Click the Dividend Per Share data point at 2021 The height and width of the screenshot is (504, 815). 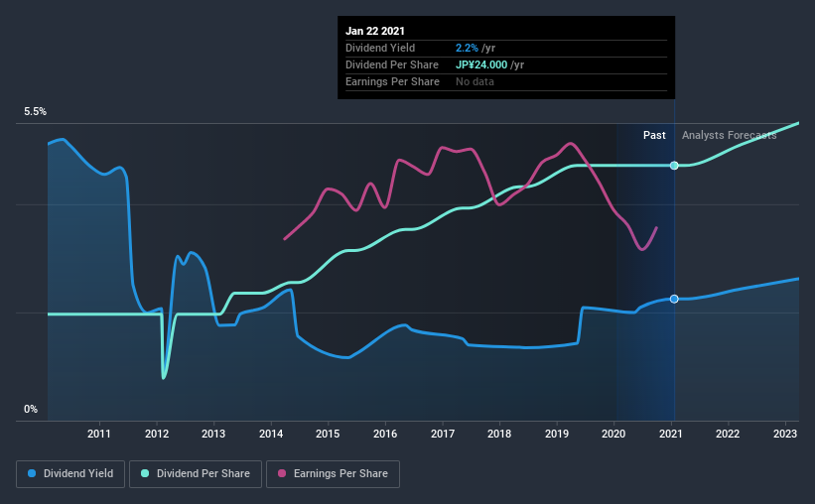click(674, 166)
